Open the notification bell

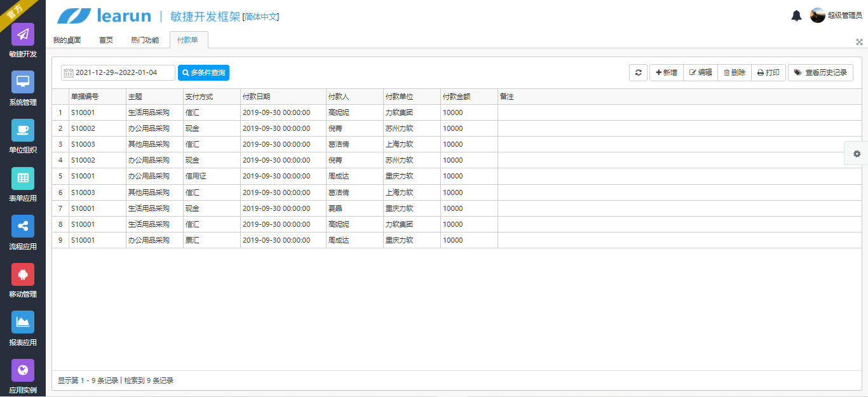pyautogui.click(x=797, y=15)
